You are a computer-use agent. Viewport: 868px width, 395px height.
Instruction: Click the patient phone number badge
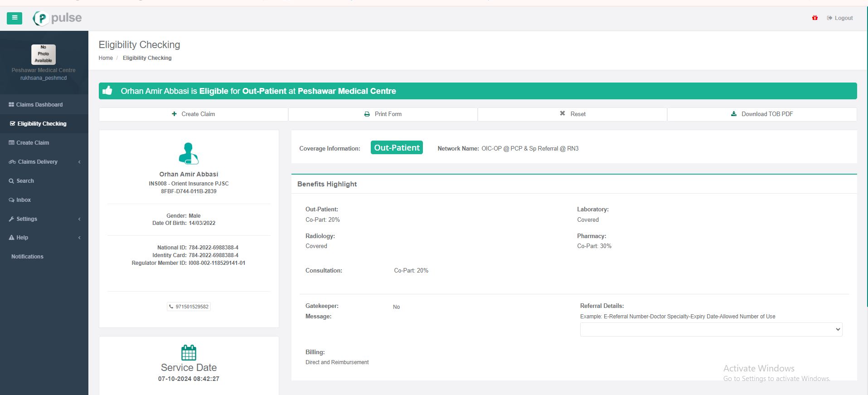(x=189, y=307)
